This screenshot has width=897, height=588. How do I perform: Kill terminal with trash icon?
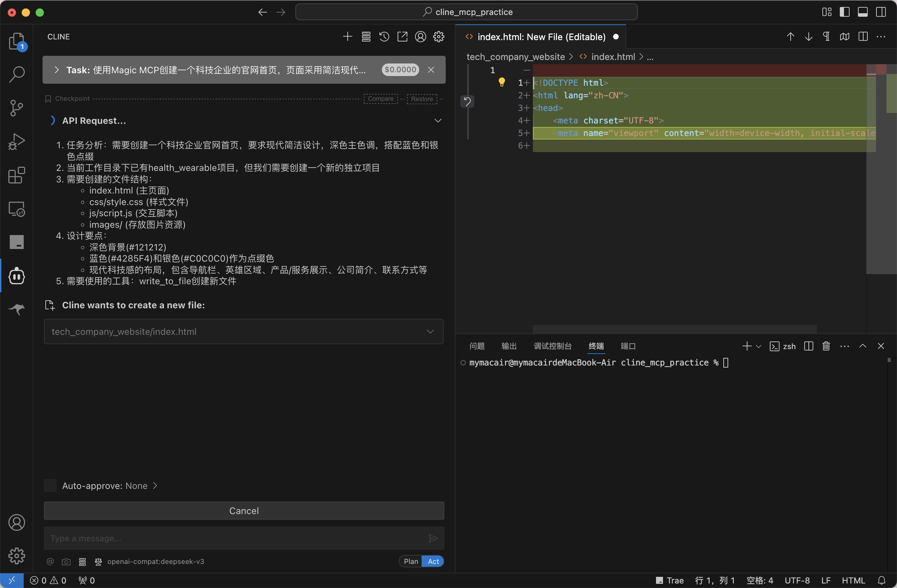coord(826,346)
